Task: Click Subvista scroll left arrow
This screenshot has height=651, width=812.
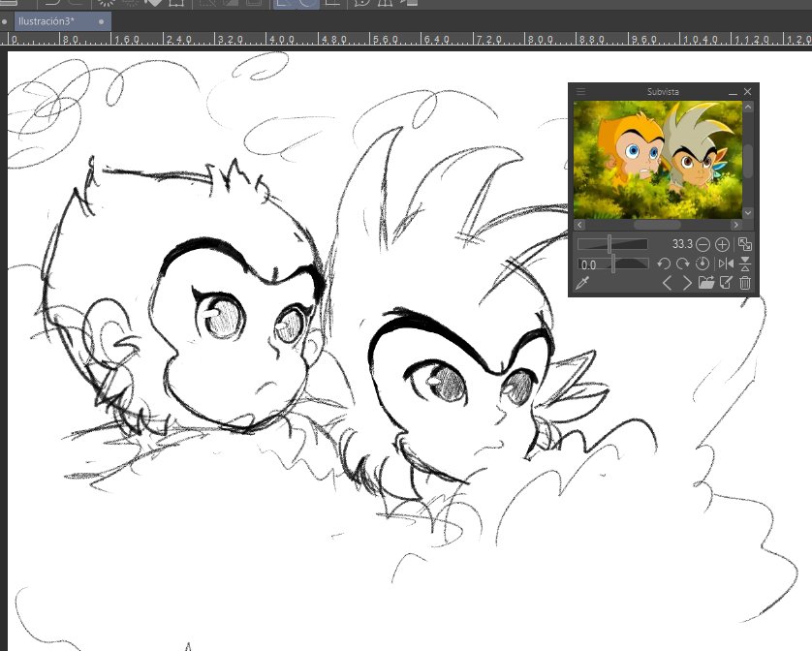Action: point(579,224)
